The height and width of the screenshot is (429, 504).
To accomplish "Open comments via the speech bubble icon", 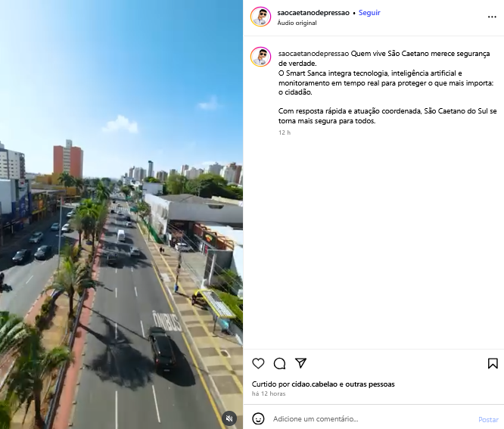I will 279,363.
